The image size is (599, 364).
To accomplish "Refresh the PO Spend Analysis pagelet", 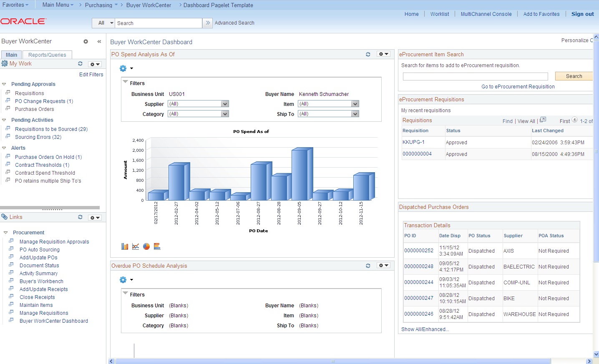I will (x=368, y=54).
